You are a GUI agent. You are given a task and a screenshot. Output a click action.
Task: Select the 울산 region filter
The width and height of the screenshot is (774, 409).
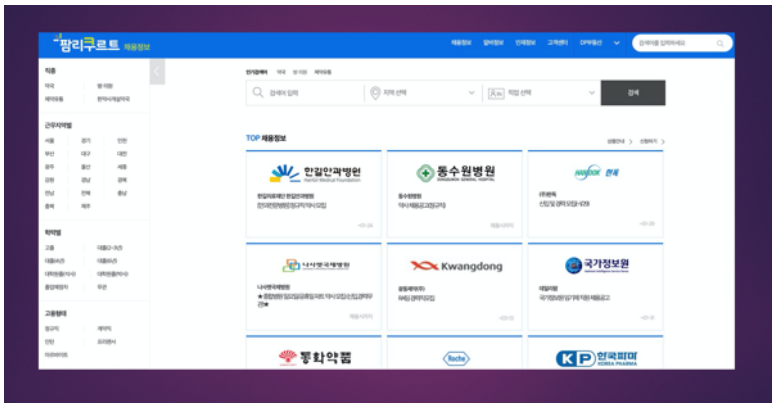tap(86, 167)
